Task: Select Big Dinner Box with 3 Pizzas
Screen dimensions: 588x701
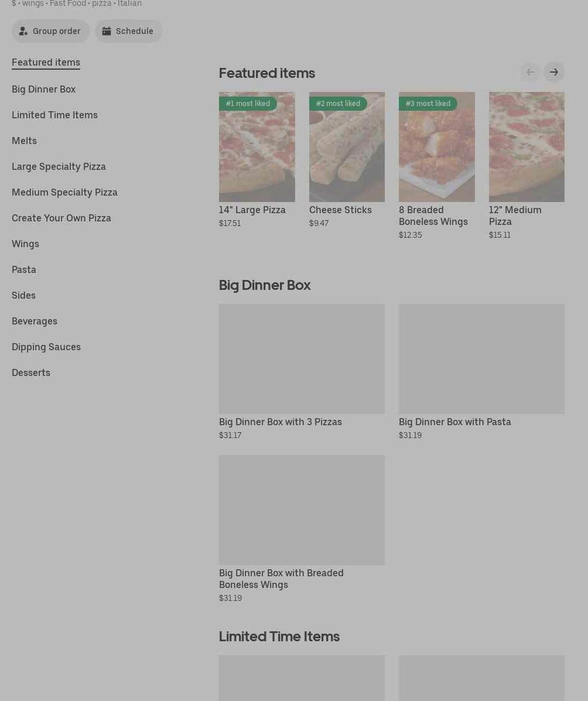Action: click(x=302, y=372)
